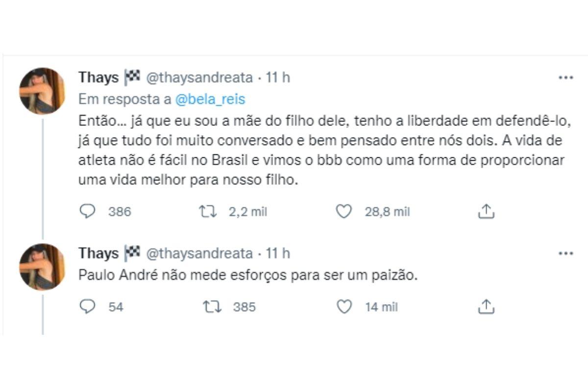Click @thaysandreata handle on first tweet
The width and height of the screenshot is (588, 392).
200,77
